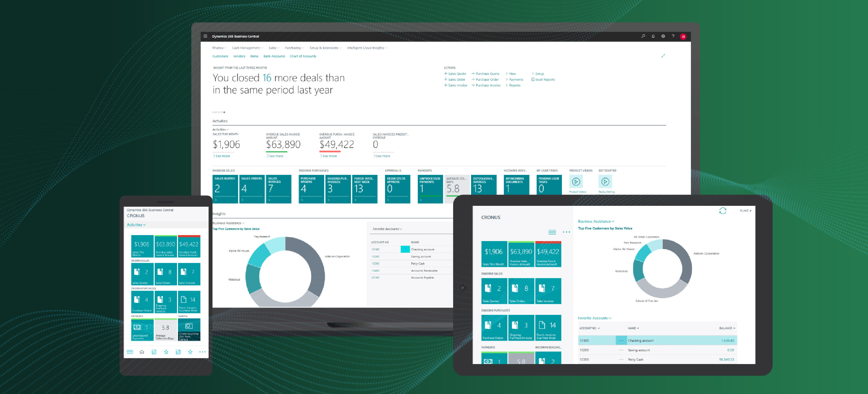Open the Activities dropdown on phone
The height and width of the screenshot is (394, 868).
tap(136, 225)
